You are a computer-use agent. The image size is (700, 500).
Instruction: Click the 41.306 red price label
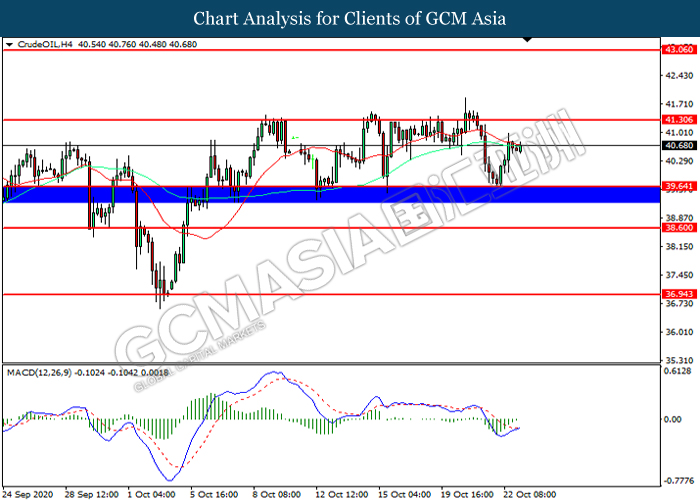[679, 120]
